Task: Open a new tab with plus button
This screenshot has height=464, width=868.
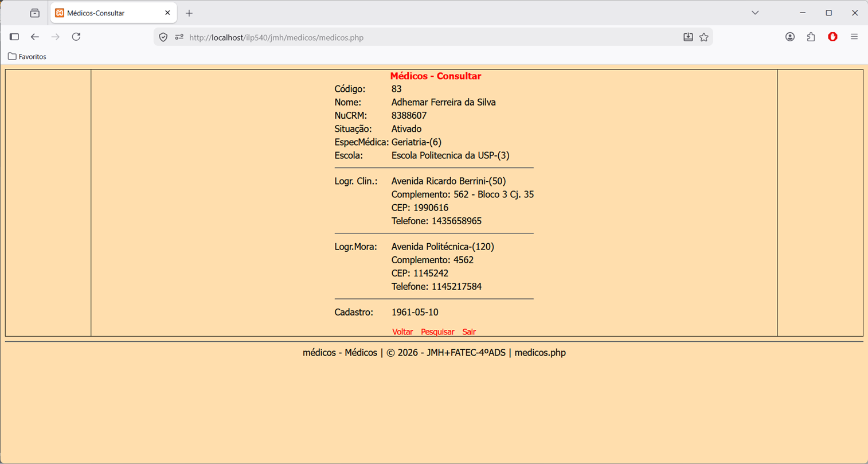Action: point(189,13)
